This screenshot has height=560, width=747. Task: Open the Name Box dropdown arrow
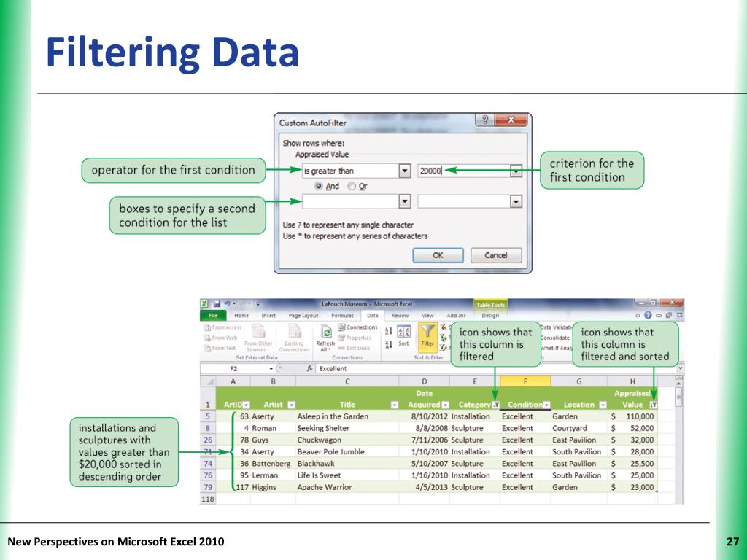(x=271, y=368)
